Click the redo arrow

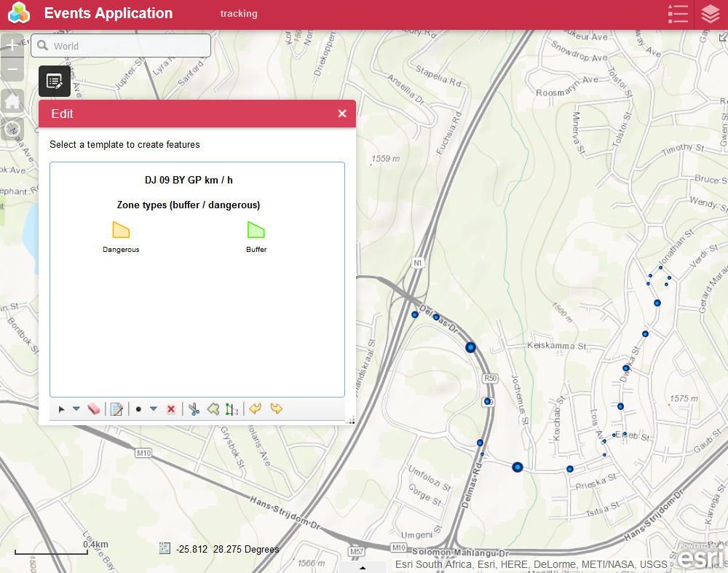[277, 409]
